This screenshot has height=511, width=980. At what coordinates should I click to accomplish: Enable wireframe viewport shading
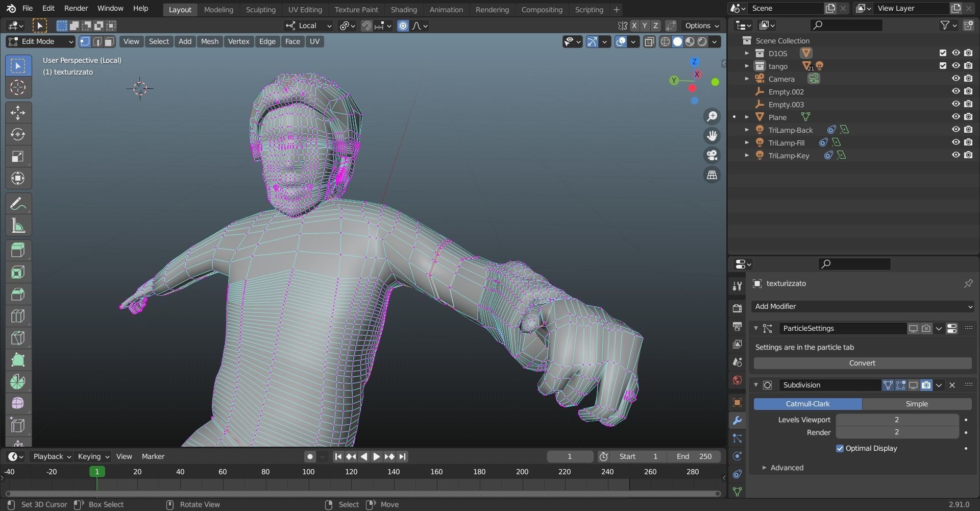pyautogui.click(x=665, y=42)
